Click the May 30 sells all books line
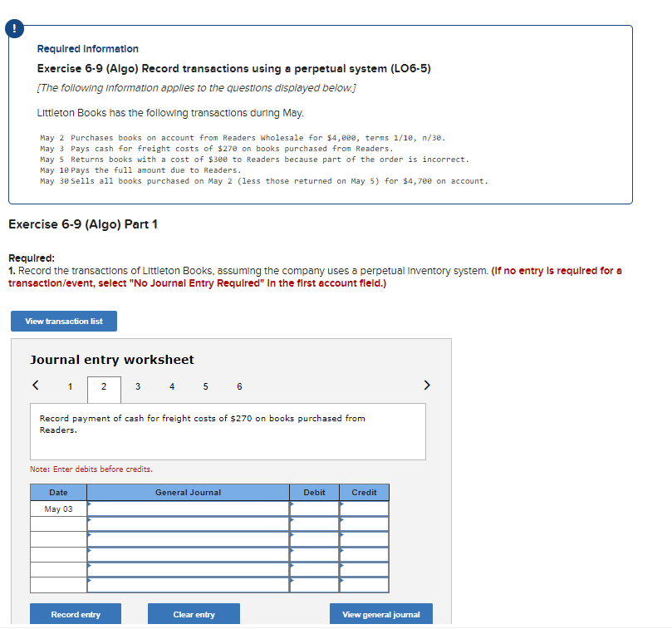 264,181
